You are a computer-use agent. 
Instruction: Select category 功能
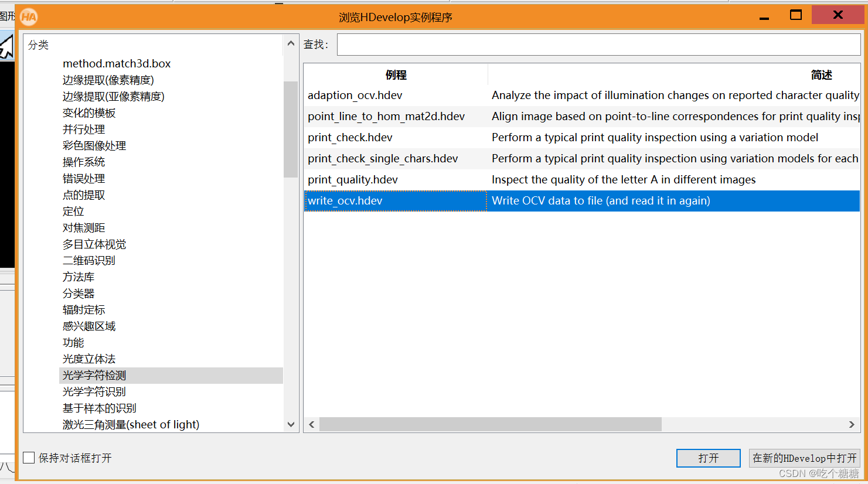click(x=73, y=342)
